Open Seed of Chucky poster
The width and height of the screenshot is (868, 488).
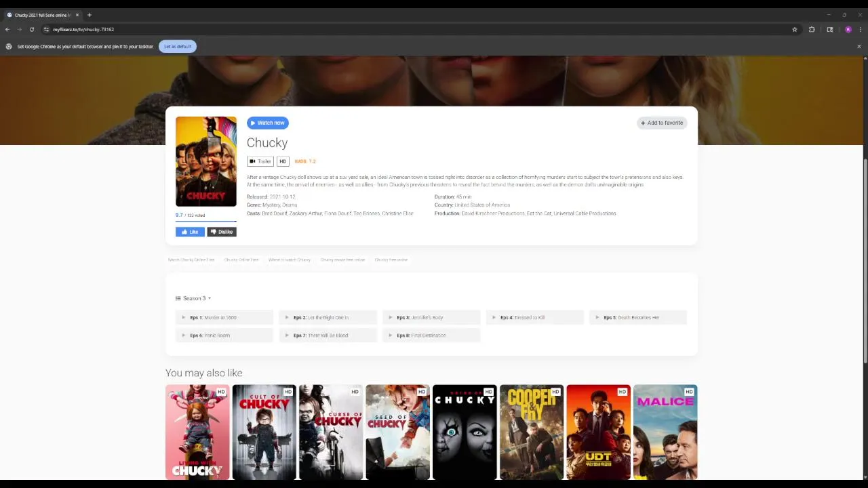click(x=398, y=432)
